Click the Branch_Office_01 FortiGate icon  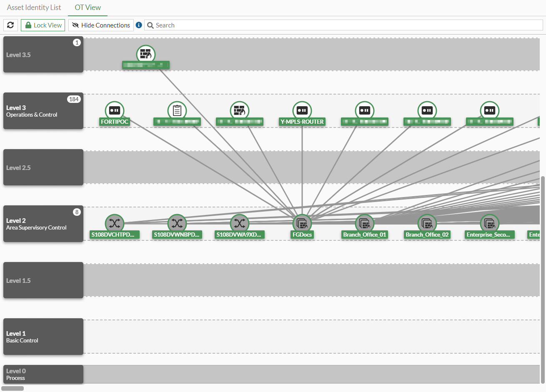pyautogui.click(x=365, y=223)
